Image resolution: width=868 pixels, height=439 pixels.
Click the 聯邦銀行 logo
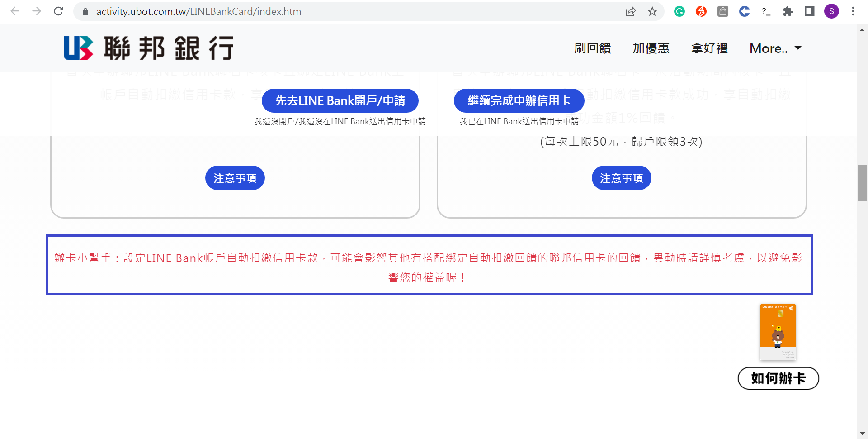point(148,48)
